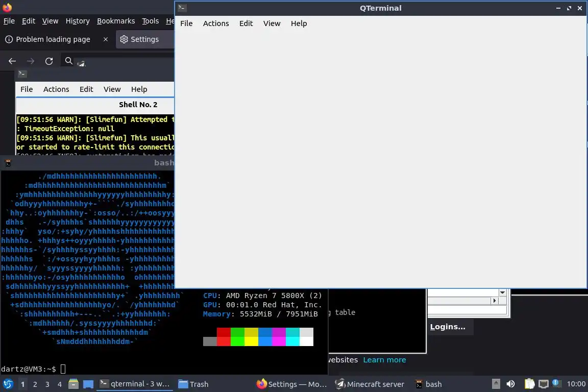Click the QTerminal title bar terminal icon
This screenshot has width=588, height=392.
182,8
